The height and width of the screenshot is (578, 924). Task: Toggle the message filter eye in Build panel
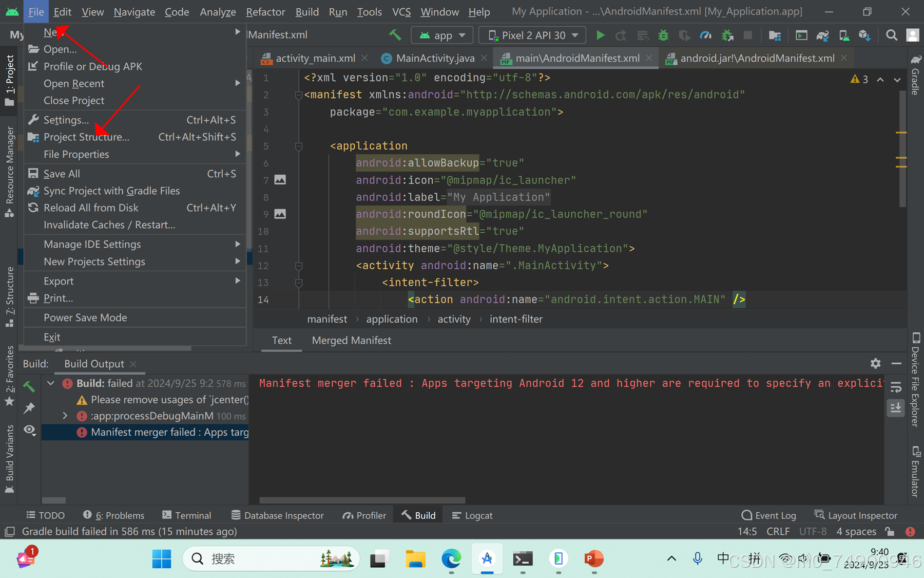click(x=29, y=430)
